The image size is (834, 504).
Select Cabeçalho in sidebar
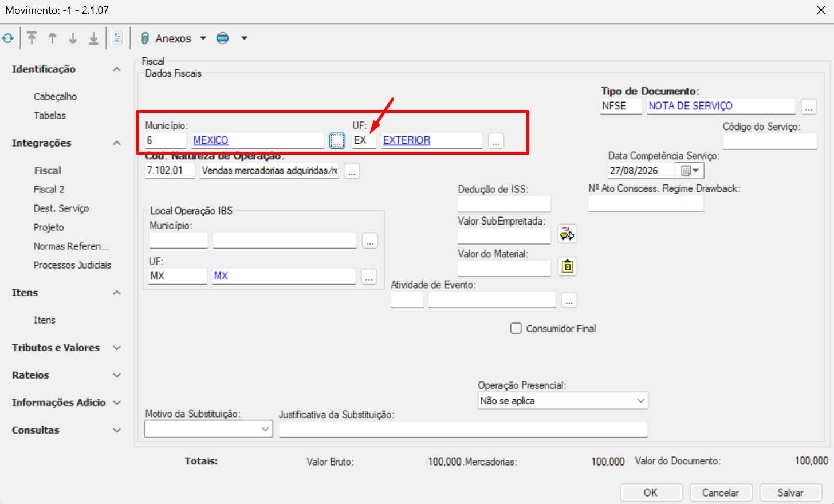55,97
